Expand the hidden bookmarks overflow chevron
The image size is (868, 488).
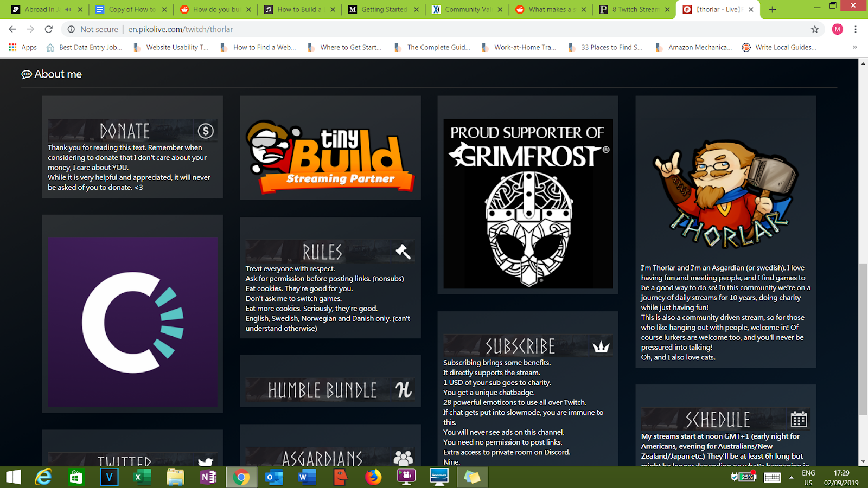854,47
